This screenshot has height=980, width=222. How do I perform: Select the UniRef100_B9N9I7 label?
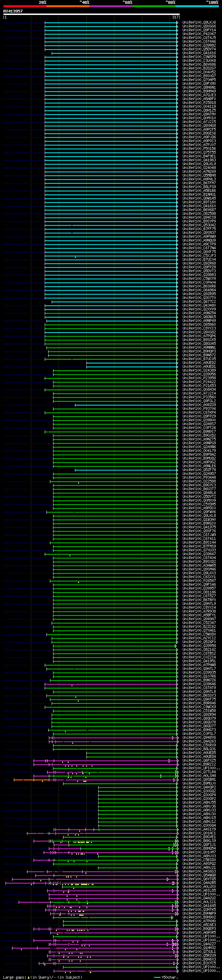tap(199, 431)
